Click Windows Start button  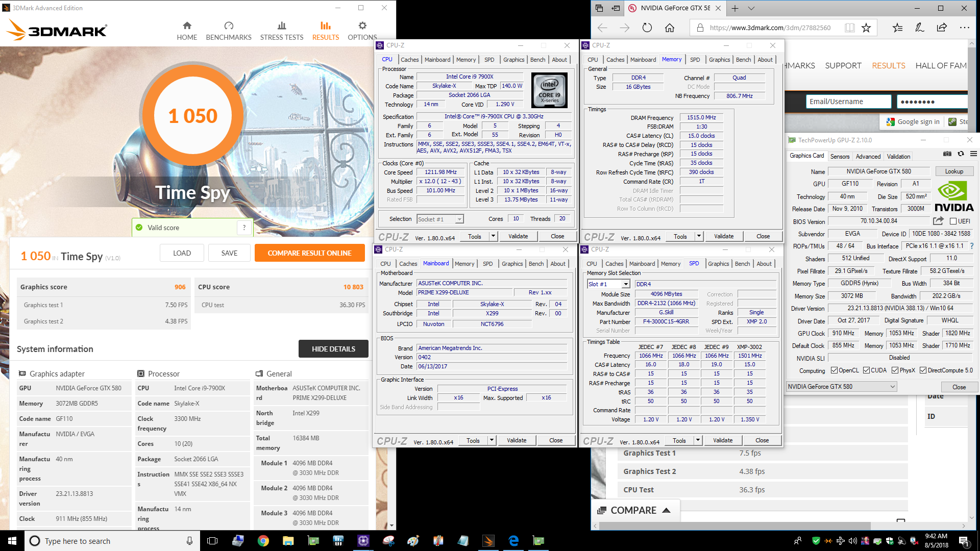click(12, 541)
